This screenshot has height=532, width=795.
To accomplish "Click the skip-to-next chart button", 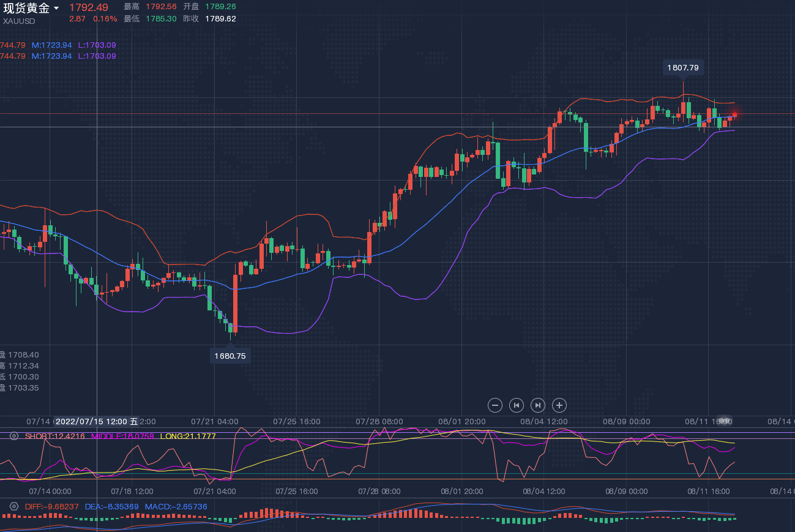I will point(537,405).
